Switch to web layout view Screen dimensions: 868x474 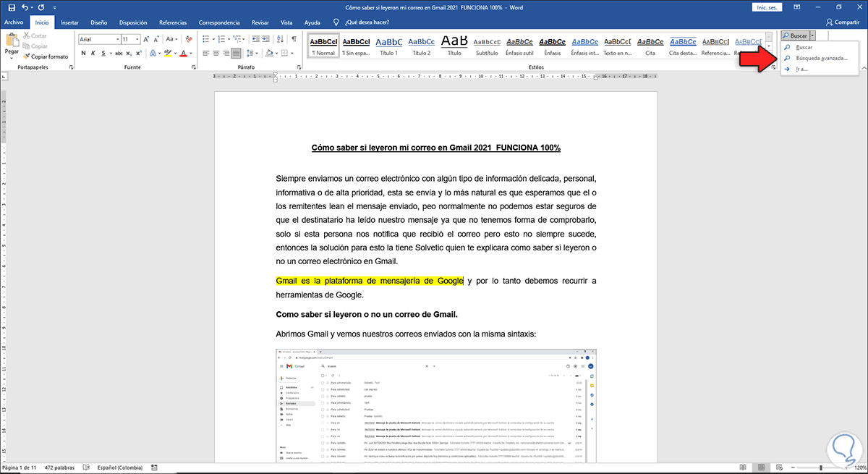779,467
